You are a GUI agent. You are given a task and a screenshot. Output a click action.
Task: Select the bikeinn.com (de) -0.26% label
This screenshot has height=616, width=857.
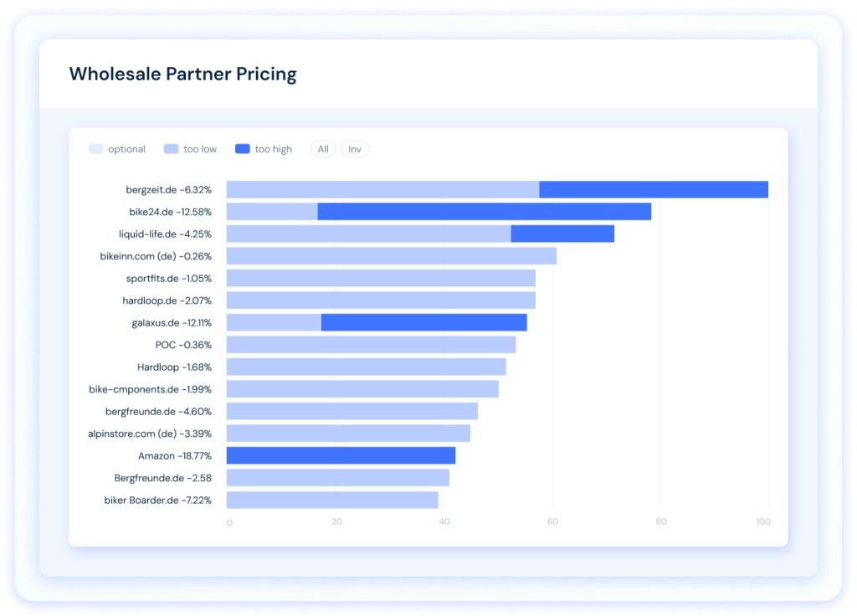click(x=156, y=256)
